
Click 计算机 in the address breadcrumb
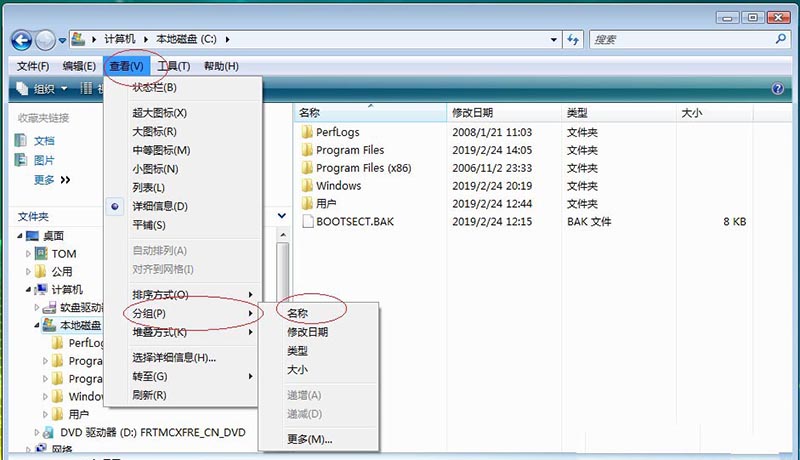(119, 39)
